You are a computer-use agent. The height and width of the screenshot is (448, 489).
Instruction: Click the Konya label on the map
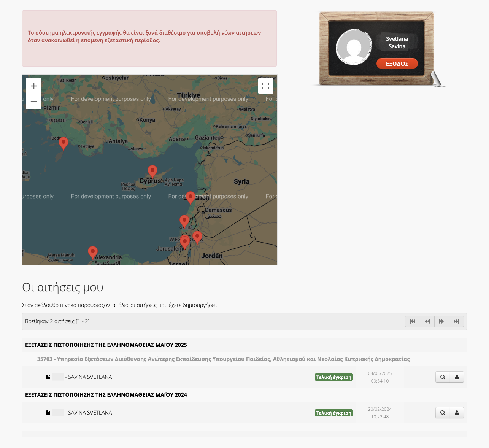[x=147, y=120]
